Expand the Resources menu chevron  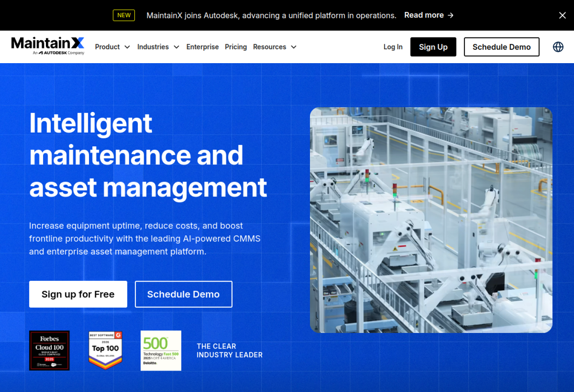coord(294,47)
